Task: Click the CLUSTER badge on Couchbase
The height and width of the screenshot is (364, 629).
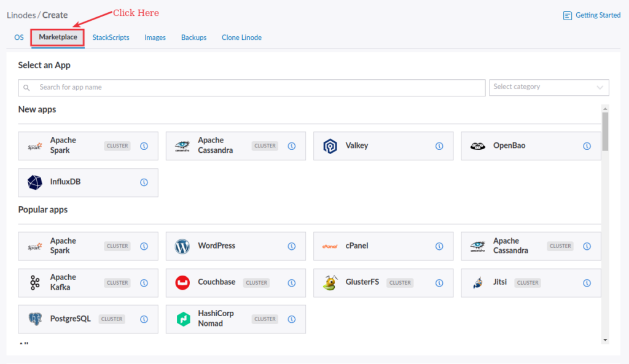Action: pyautogui.click(x=256, y=283)
